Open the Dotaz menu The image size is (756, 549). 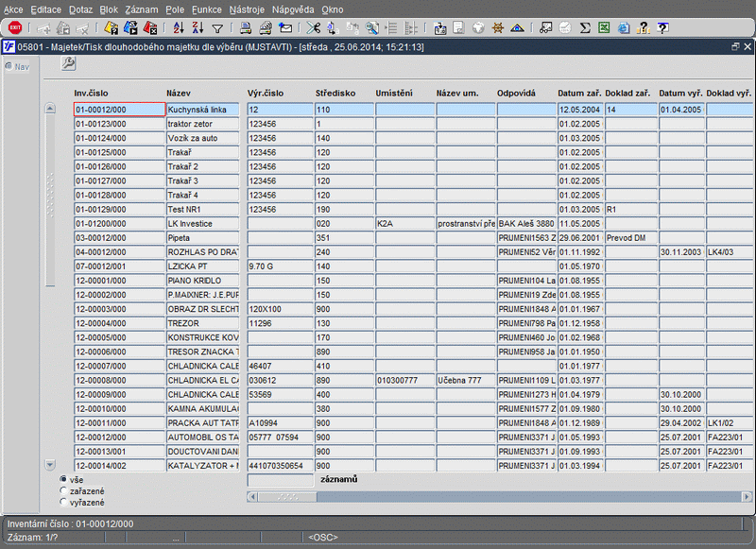[80, 9]
